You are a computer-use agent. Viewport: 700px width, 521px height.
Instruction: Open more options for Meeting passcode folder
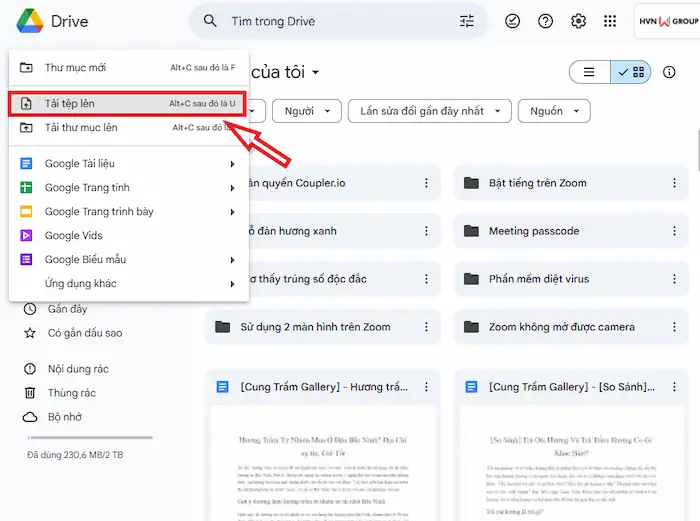click(675, 231)
